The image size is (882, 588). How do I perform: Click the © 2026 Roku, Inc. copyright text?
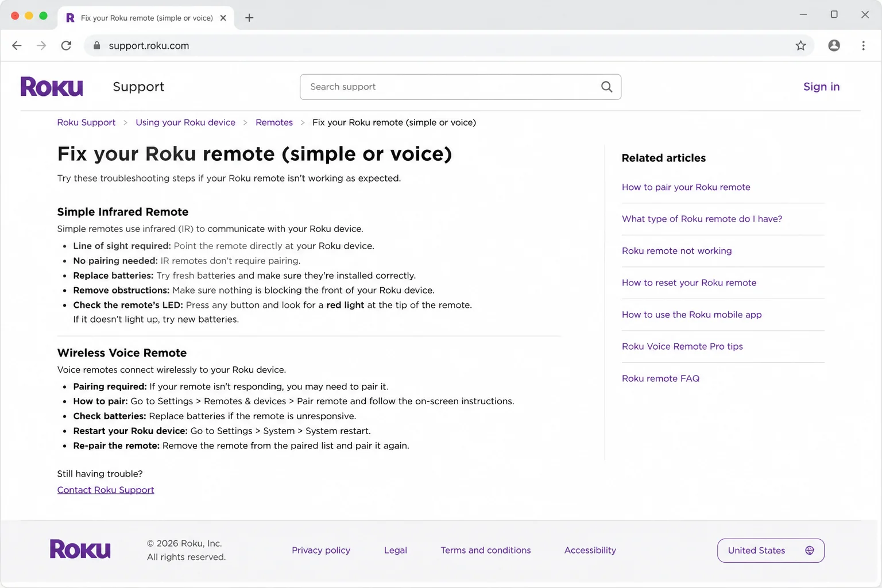184,543
